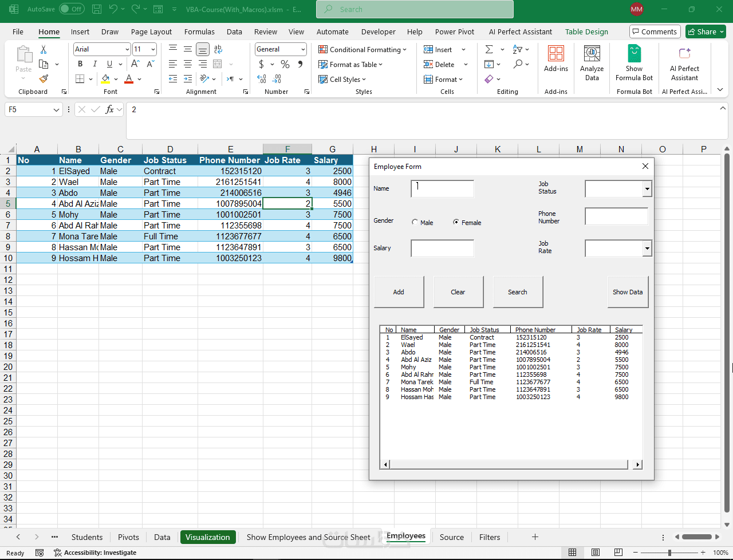Toggle the AutoSave switch
The width and height of the screenshot is (733, 560).
point(72,9)
